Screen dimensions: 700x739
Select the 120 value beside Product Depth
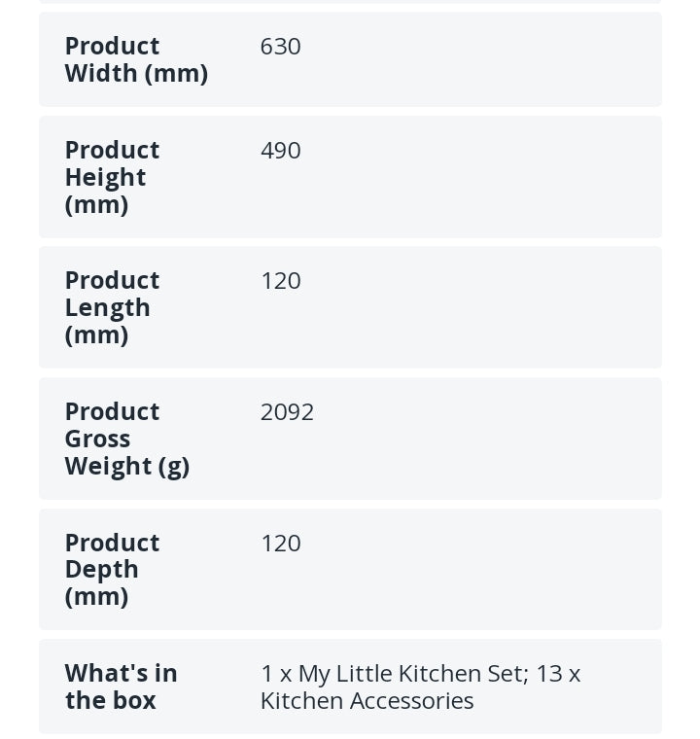click(280, 544)
